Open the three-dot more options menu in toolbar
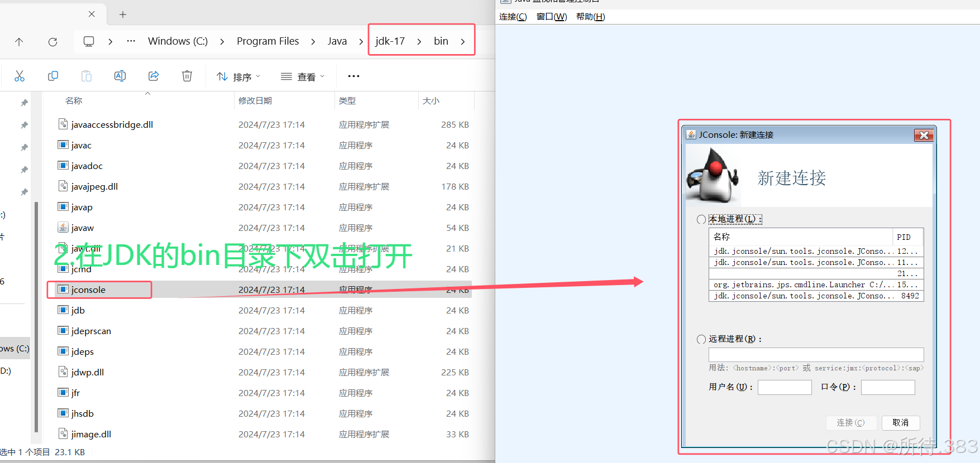Viewport: 980px width, 463px height. pyautogui.click(x=353, y=76)
